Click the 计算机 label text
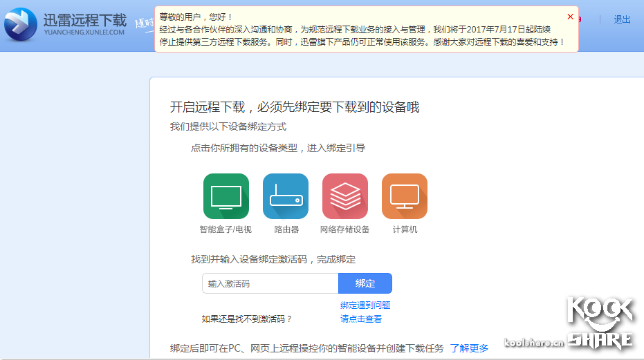Viewport: 644px width, 360px height. point(405,229)
